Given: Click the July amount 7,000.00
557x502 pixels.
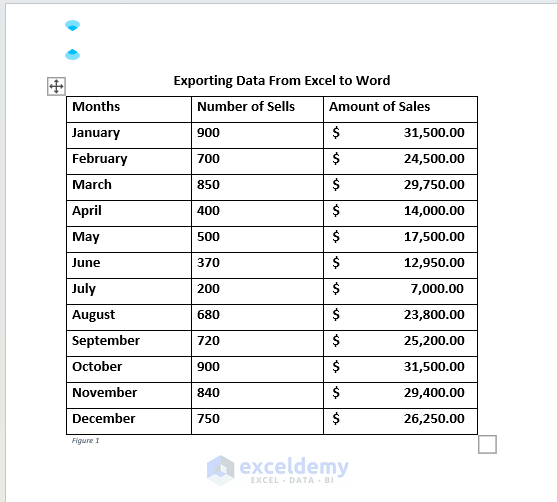Looking at the screenshot, I should (437, 288).
